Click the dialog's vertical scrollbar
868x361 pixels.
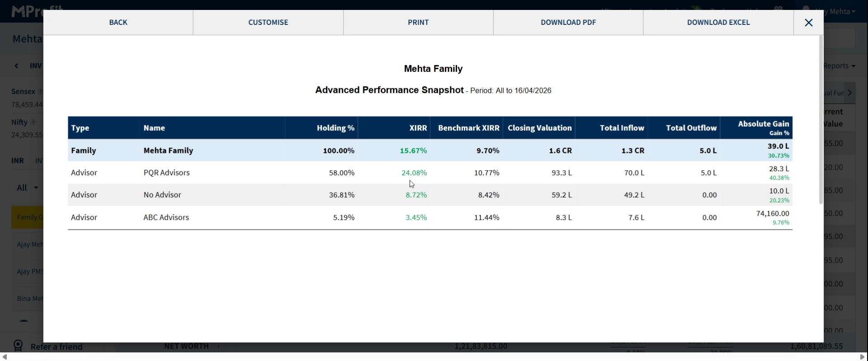point(821,120)
